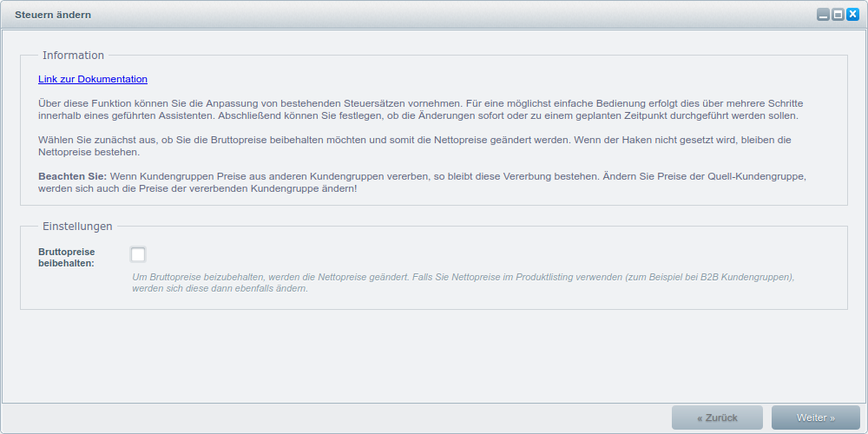This screenshot has width=868, height=434.
Task: Click the paragraph starting Wählen Sie zunächst aus
Action: click(415, 146)
